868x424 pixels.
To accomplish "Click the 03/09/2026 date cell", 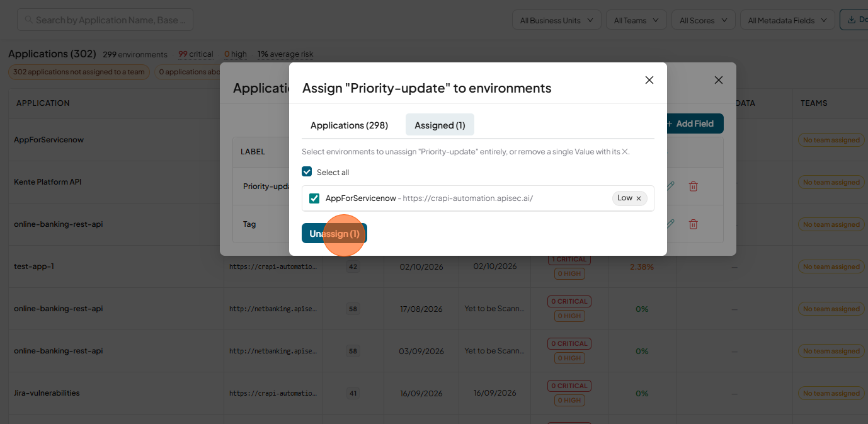I will tap(421, 352).
